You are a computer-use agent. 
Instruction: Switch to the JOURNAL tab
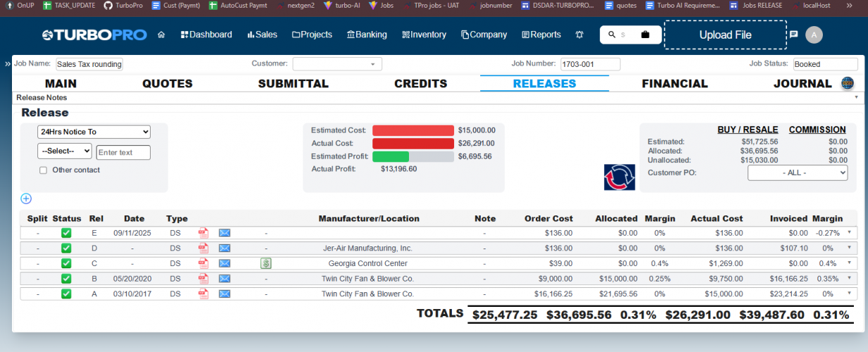tap(803, 84)
